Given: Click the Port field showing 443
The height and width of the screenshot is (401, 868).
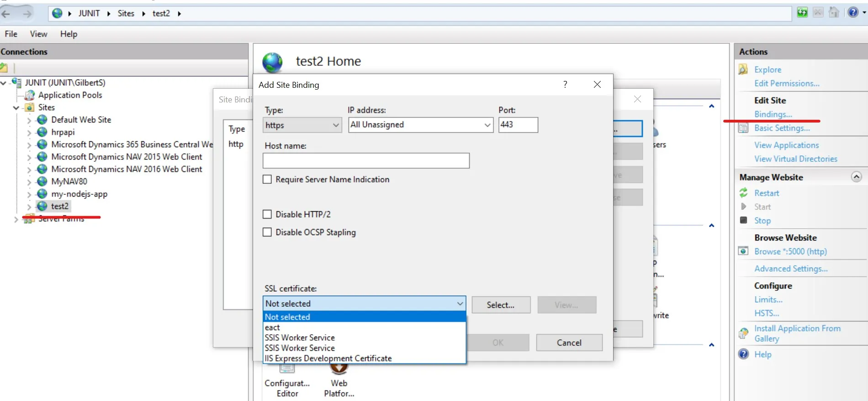Looking at the screenshot, I should [518, 125].
